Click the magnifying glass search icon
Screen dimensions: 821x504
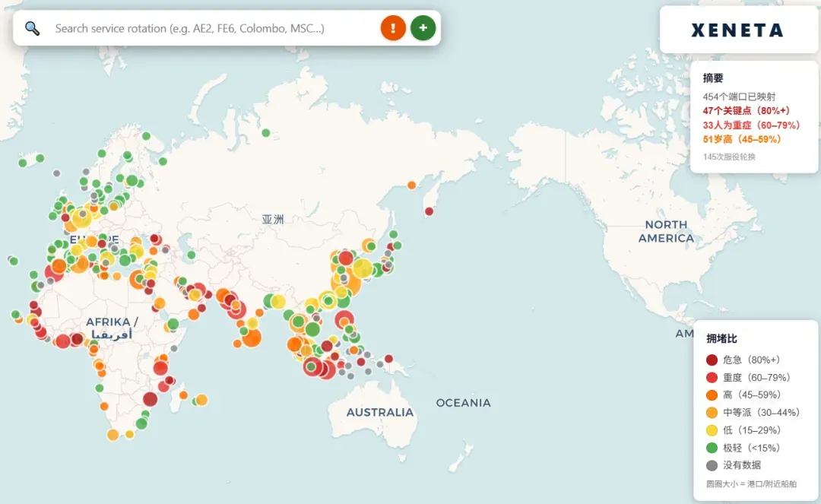point(33,28)
